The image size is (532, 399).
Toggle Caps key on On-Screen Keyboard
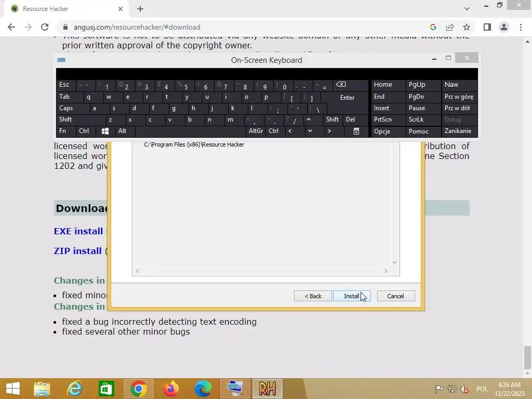pos(73,108)
